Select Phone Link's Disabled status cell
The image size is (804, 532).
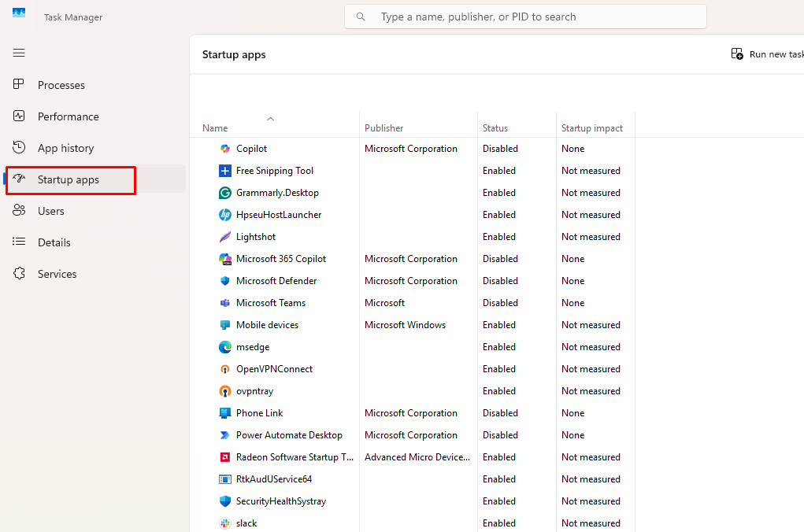pyautogui.click(x=500, y=413)
